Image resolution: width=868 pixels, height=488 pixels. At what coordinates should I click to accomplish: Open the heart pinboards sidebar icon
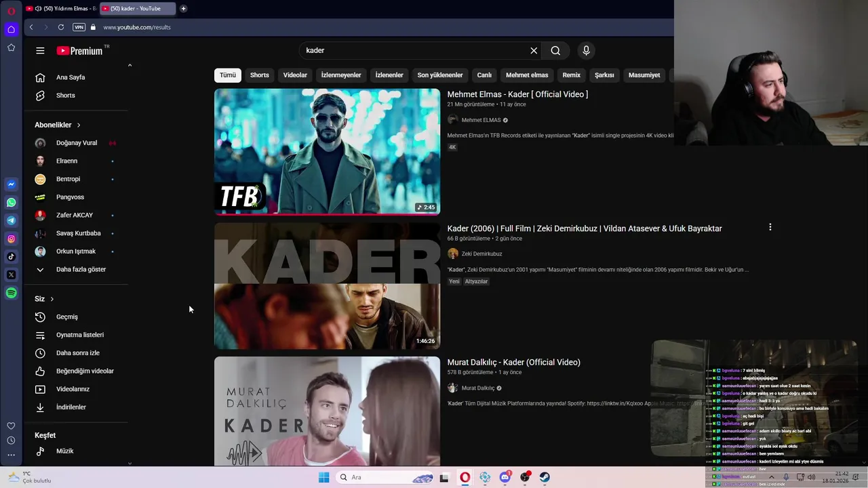tap(11, 426)
